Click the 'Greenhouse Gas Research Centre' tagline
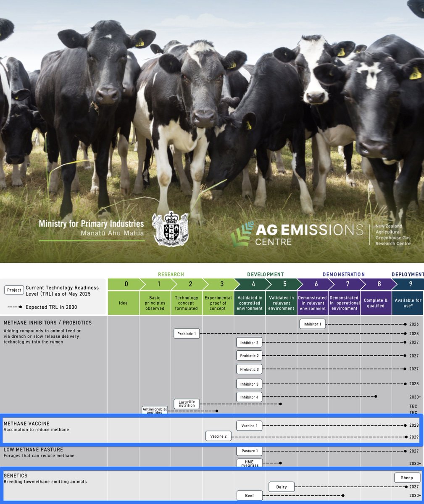 pyautogui.click(x=393, y=241)
